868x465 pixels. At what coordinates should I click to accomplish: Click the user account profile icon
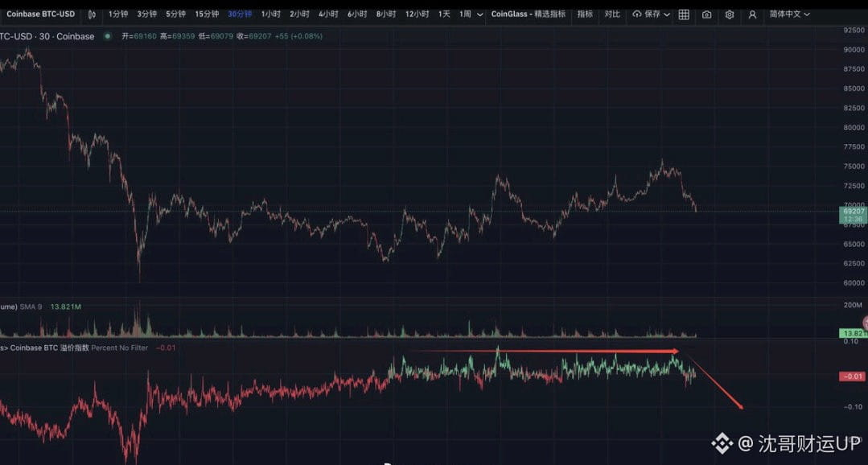click(x=752, y=14)
